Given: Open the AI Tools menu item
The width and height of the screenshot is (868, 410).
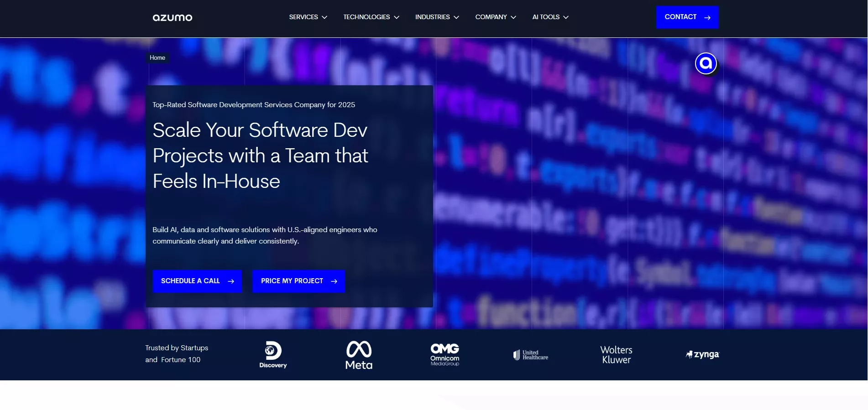Looking at the screenshot, I should [546, 17].
